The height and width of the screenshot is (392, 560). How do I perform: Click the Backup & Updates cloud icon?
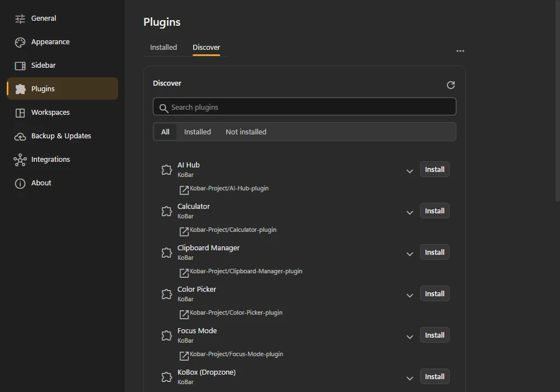(20, 137)
